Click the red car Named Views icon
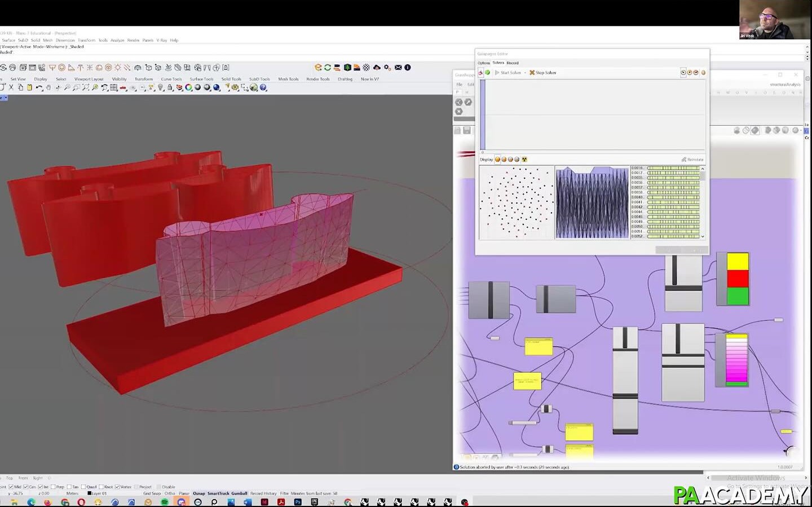The image size is (812, 507). 123,87
